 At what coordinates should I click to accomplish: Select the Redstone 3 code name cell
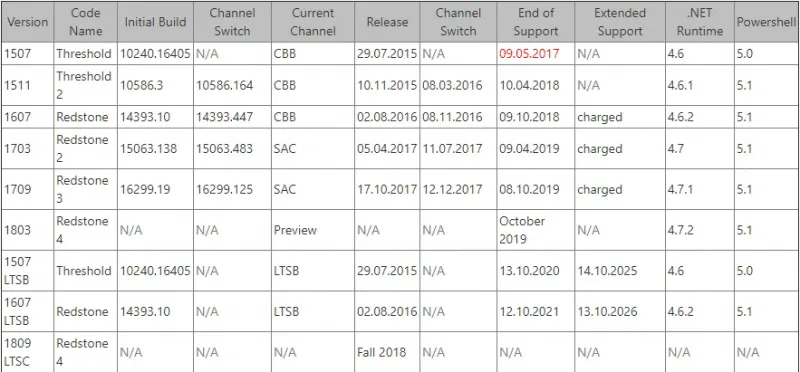click(x=86, y=189)
